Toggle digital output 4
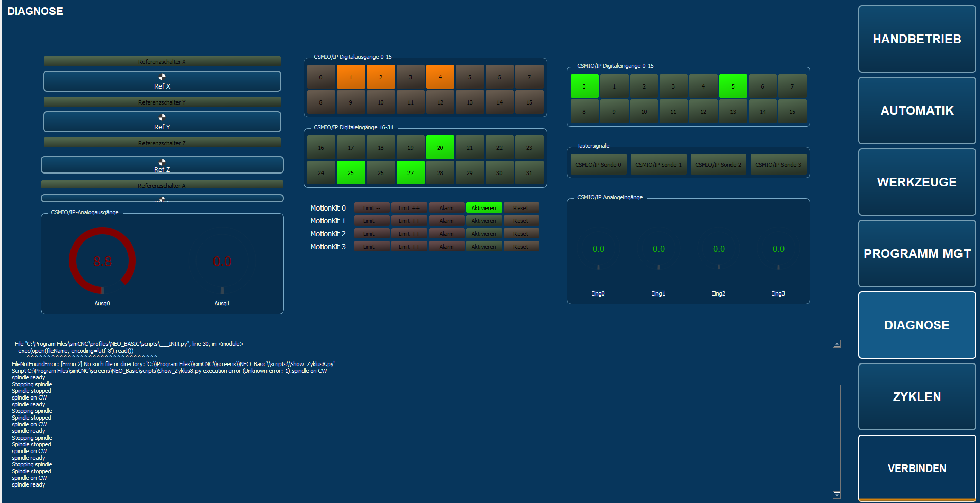This screenshot has width=980, height=503. coord(440,77)
